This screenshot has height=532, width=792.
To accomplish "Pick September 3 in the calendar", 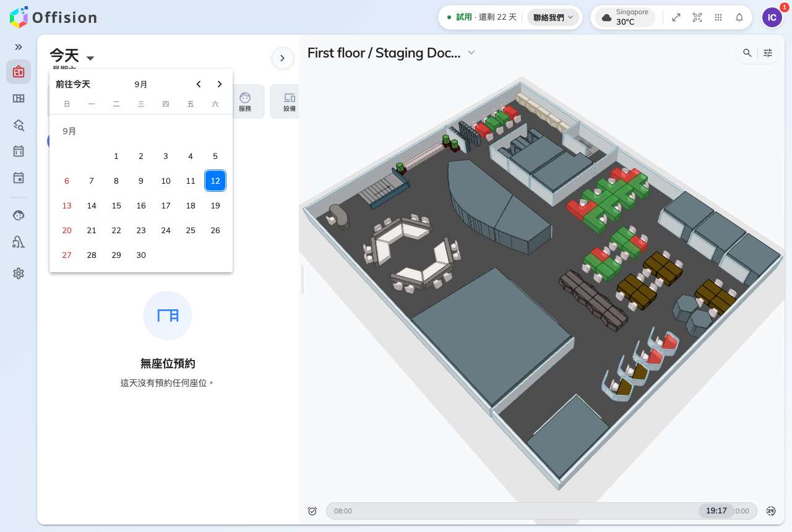I will coord(166,156).
